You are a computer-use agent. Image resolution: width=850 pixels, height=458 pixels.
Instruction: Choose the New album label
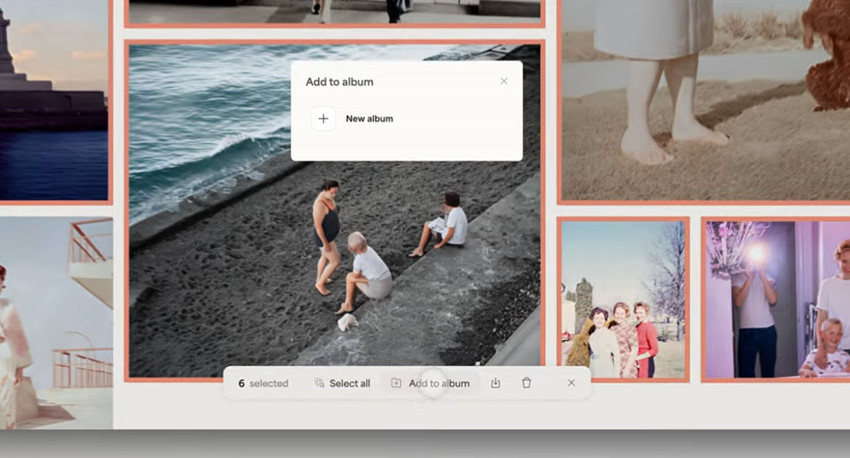(369, 119)
